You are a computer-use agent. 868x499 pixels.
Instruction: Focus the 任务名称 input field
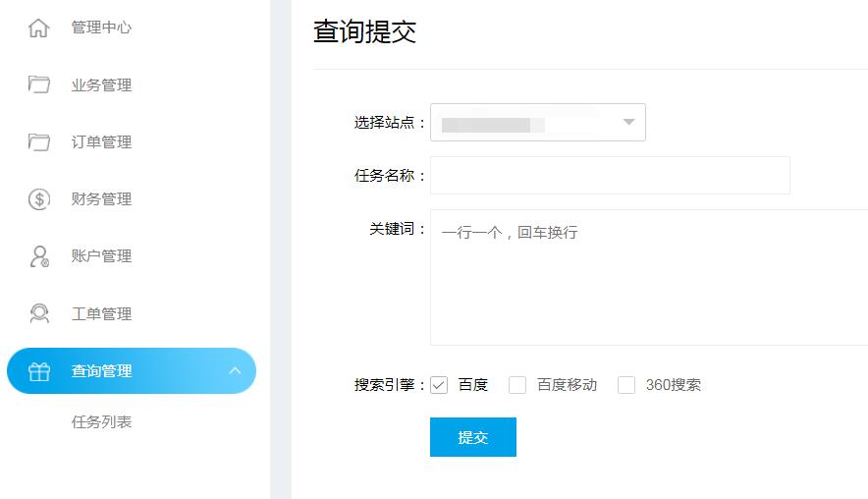610,176
